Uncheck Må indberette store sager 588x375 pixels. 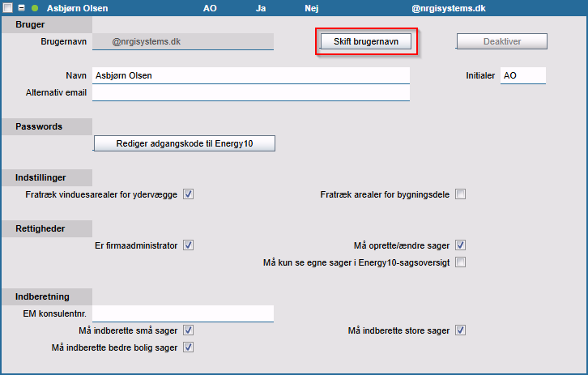(460, 330)
